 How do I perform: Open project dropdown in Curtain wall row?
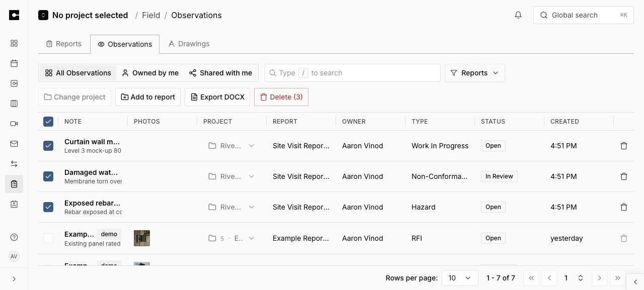tap(231, 146)
